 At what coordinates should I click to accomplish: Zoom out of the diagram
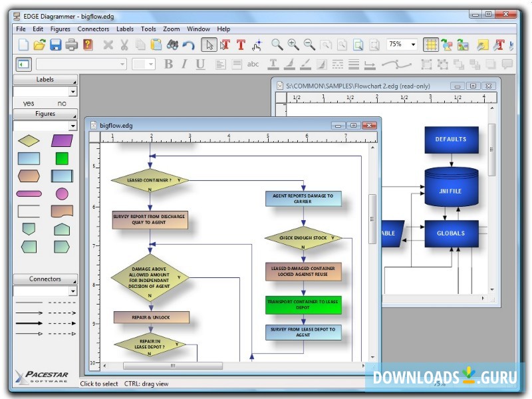pos(308,45)
